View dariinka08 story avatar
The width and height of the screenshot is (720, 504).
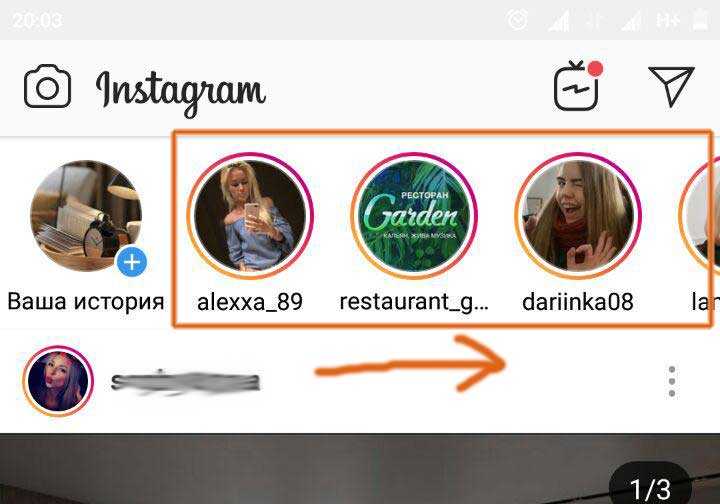(577, 216)
